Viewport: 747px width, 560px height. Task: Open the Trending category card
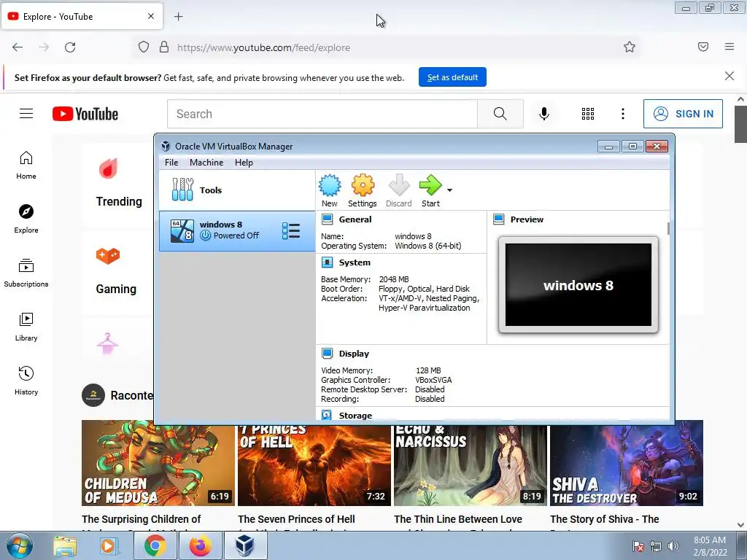tap(119, 184)
